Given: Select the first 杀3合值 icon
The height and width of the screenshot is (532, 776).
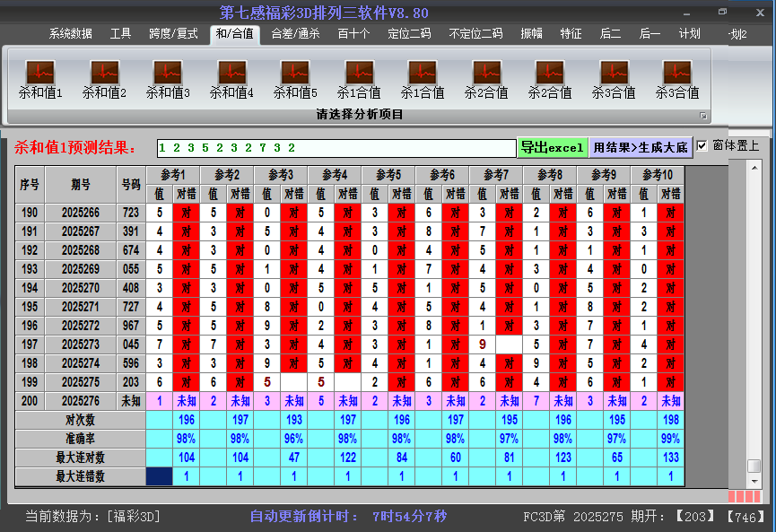Looking at the screenshot, I should pyautogui.click(x=614, y=76).
